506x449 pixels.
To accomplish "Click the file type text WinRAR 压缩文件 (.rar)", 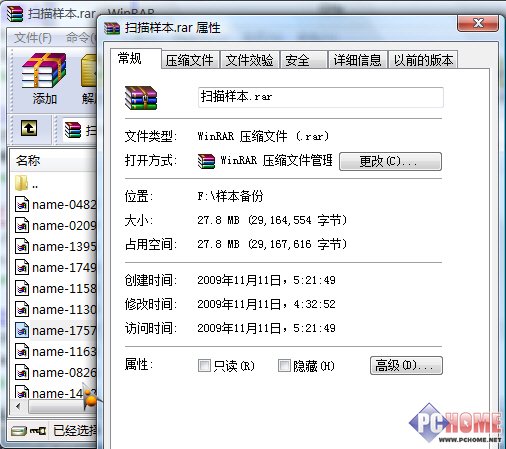I will [x=263, y=136].
